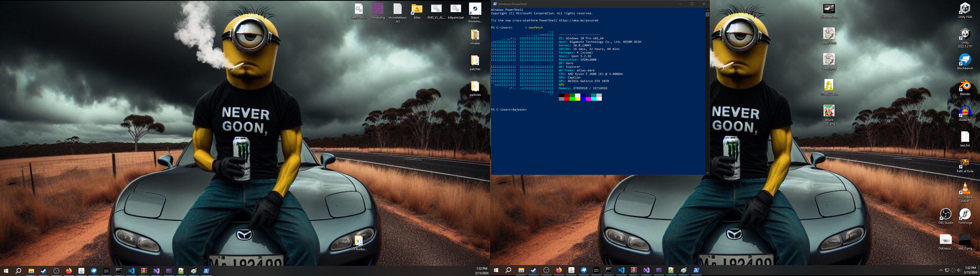Open Firefox on the right monitor taskbar
The width and height of the screenshot is (980, 276).
(559, 270)
